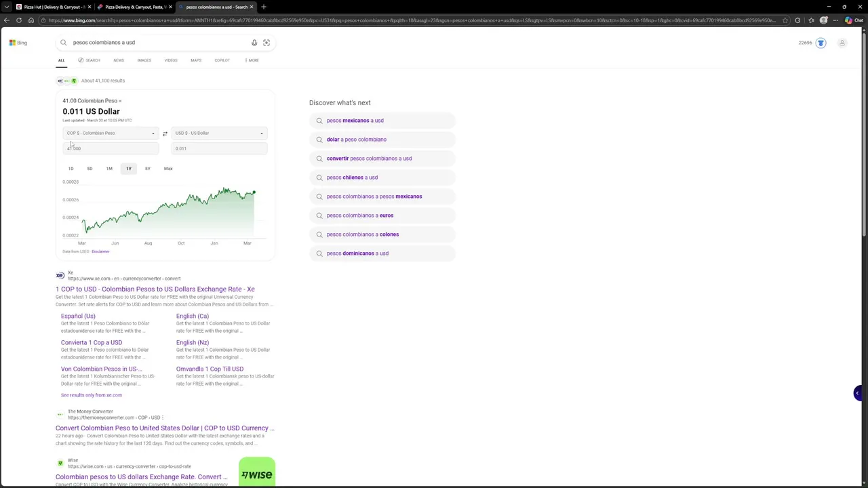This screenshot has width=868, height=488.
Task: Switch to the Pizza Delivery & Carryout, Pasta tab
Action: coord(134,7)
